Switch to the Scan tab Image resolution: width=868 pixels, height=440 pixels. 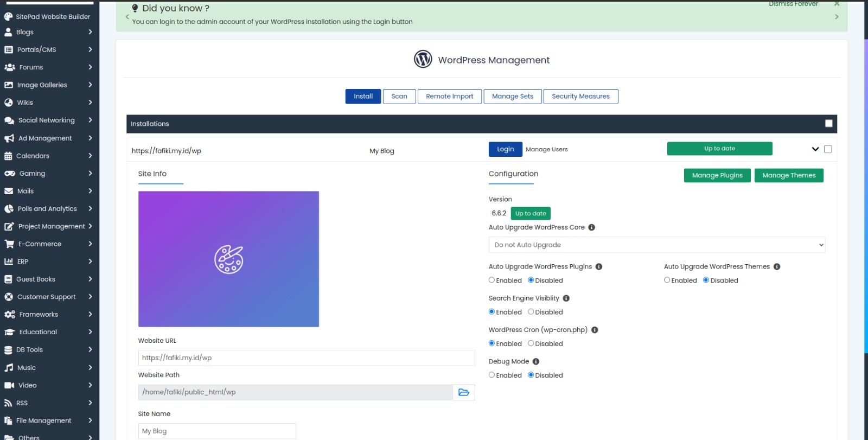[399, 97]
